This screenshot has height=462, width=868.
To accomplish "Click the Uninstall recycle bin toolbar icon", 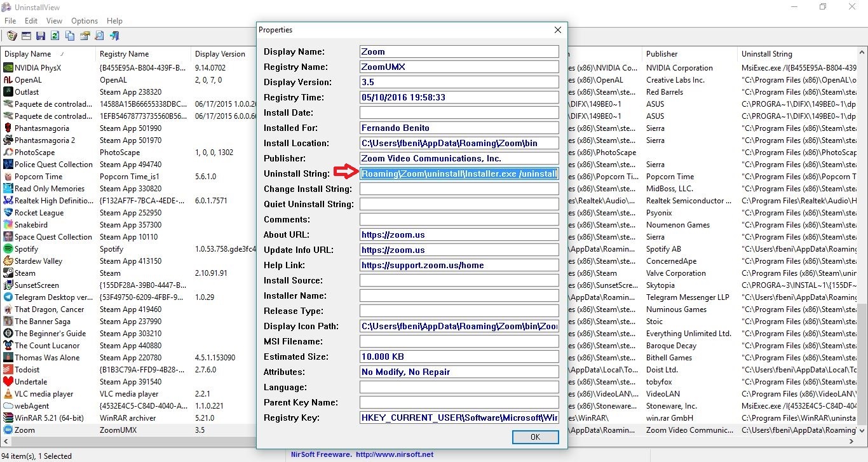I will point(12,36).
